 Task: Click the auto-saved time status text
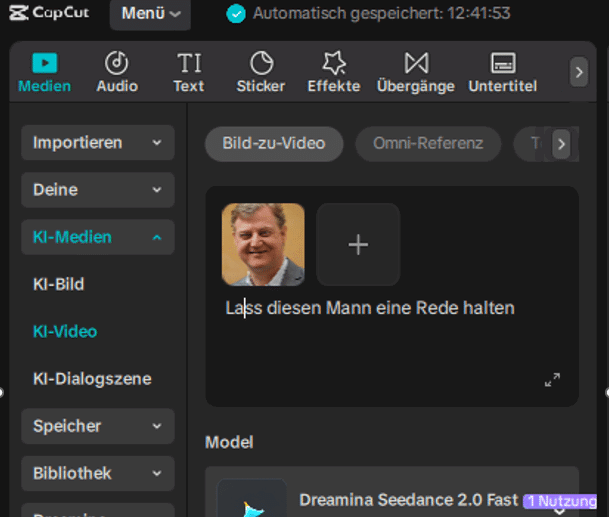tap(381, 14)
